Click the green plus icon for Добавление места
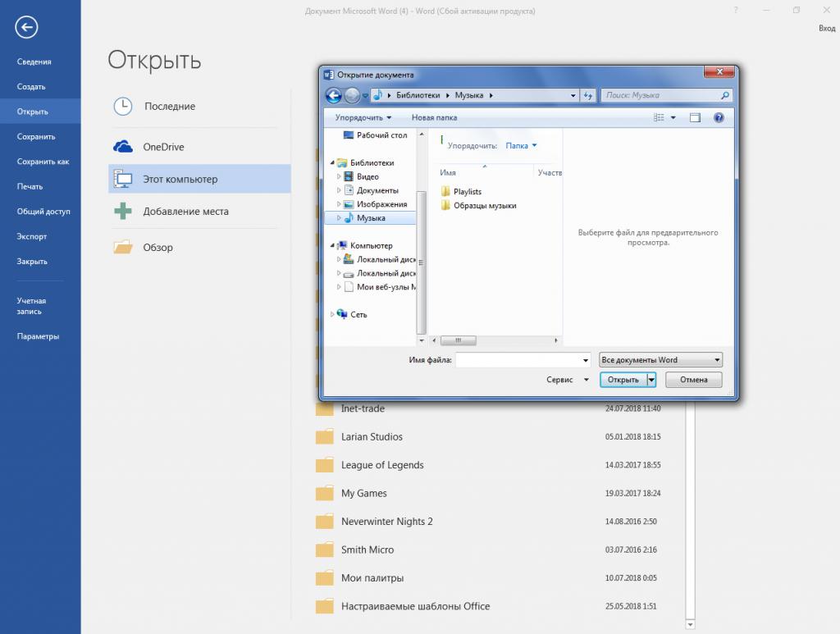The height and width of the screenshot is (634, 840). coord(123,211)
